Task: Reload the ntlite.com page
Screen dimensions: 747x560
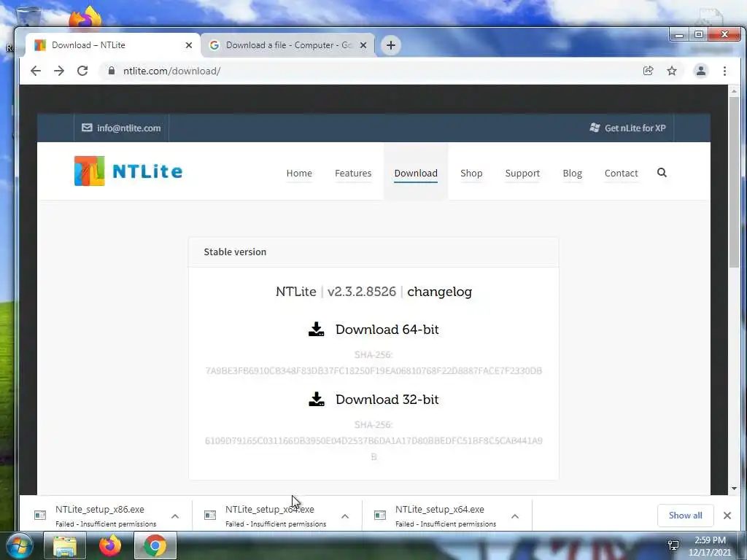Action: (82, 71)
